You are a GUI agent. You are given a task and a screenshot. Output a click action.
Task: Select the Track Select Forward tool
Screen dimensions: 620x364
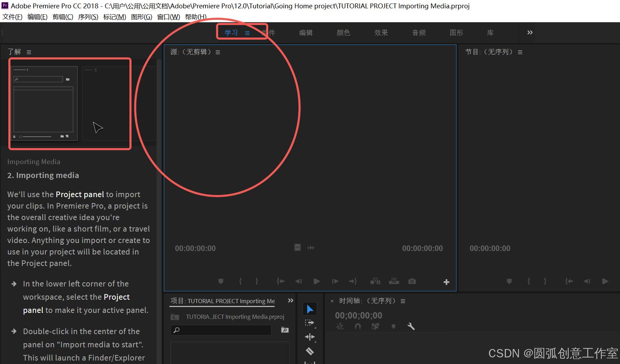click(x=310, y=323)
